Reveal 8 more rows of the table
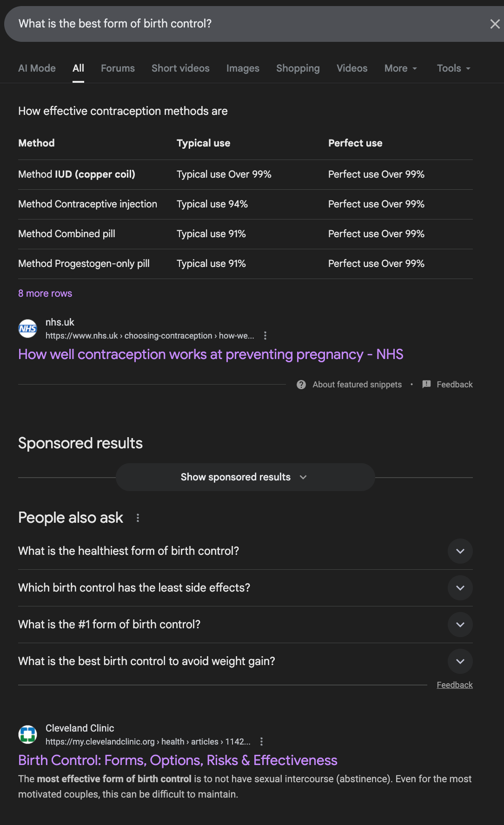This screenshot has width=504, height=825. 45,293
